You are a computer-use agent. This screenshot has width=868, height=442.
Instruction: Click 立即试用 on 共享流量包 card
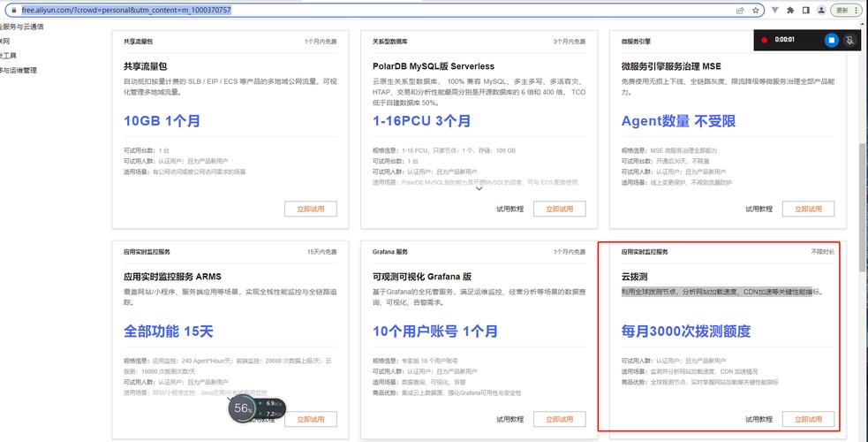click(x=311, y=209)
